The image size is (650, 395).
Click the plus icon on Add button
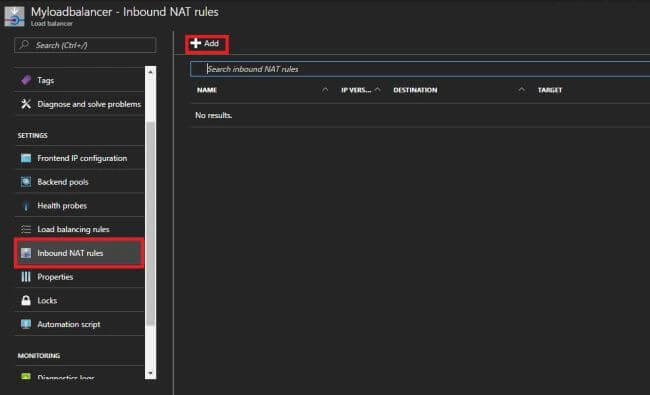pos(196,43)
